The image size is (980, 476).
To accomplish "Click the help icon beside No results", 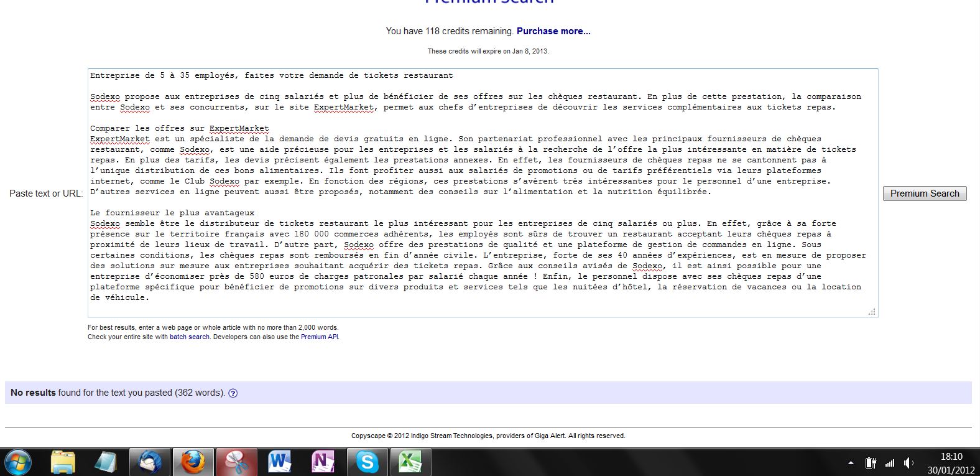I will click(x=233, y=393).
